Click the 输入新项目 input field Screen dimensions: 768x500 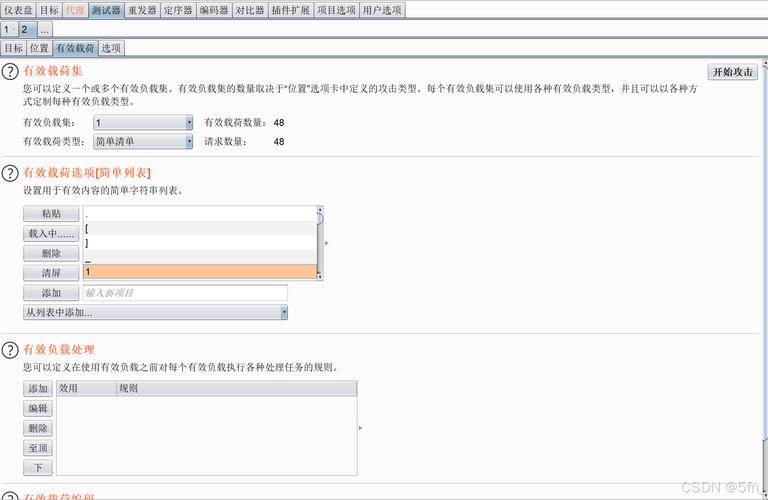click(185, 293)
